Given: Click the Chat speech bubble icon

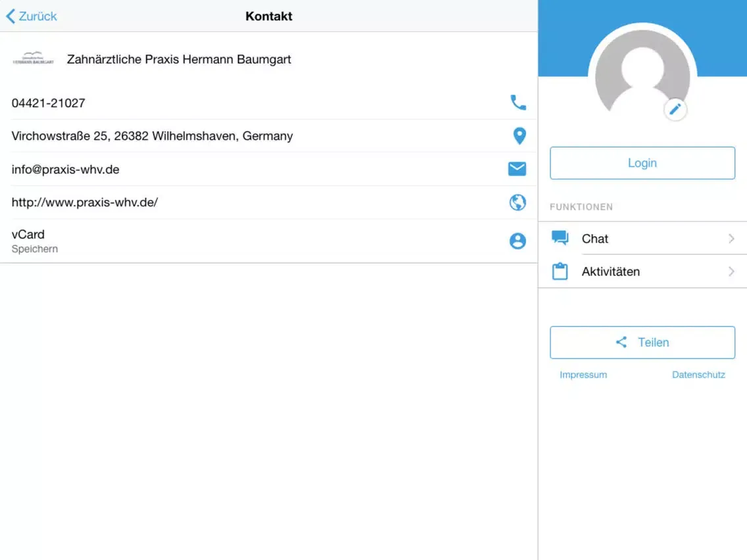Looking at the screenshot, I should [560, 238].
